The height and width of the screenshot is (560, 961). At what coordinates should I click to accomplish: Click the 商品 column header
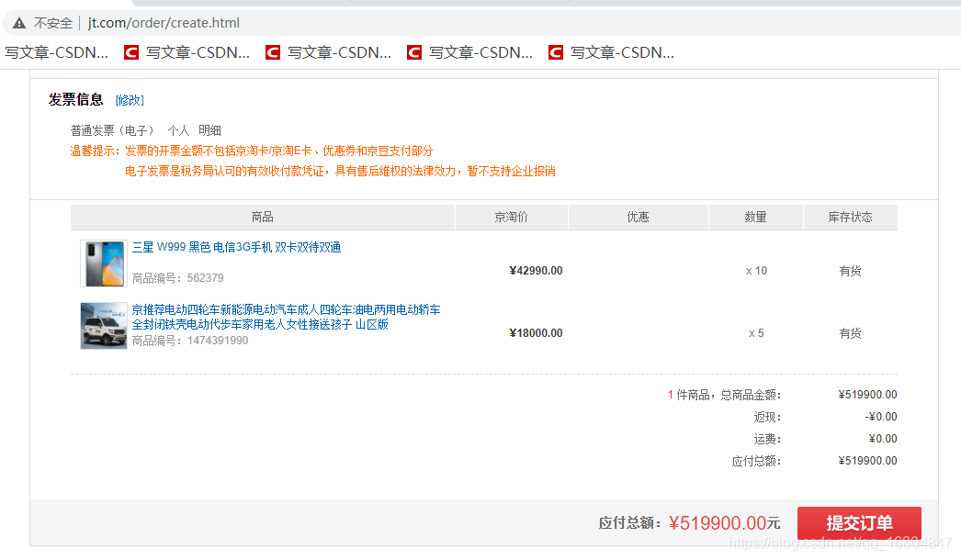[x=263, y=217]
